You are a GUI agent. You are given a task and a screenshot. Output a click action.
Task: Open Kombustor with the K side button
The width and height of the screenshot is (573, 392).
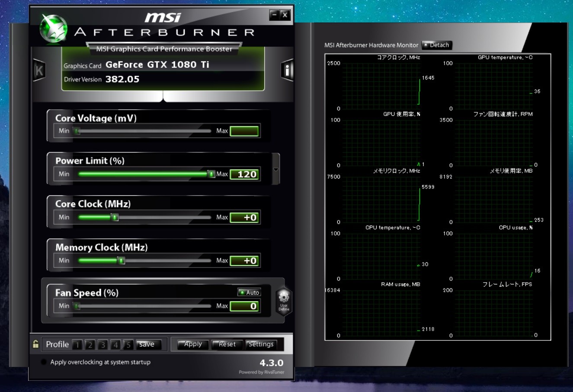coord(39,70)
